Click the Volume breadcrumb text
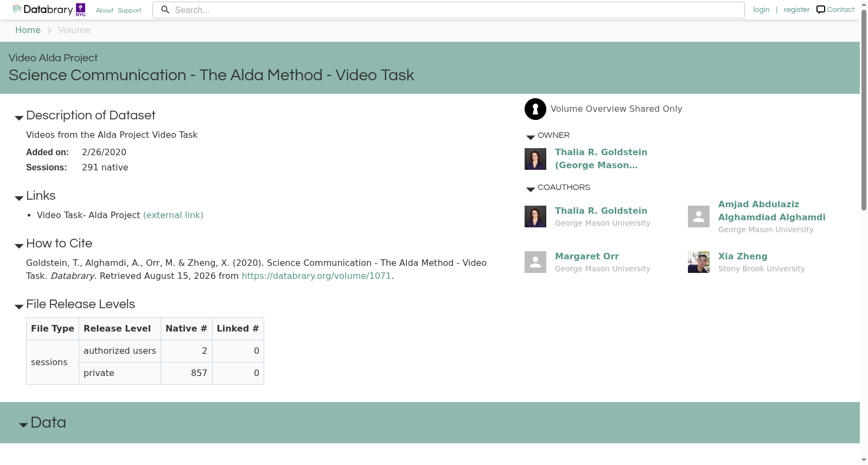Screen dimensions: 868x465 tap(74, 30)
